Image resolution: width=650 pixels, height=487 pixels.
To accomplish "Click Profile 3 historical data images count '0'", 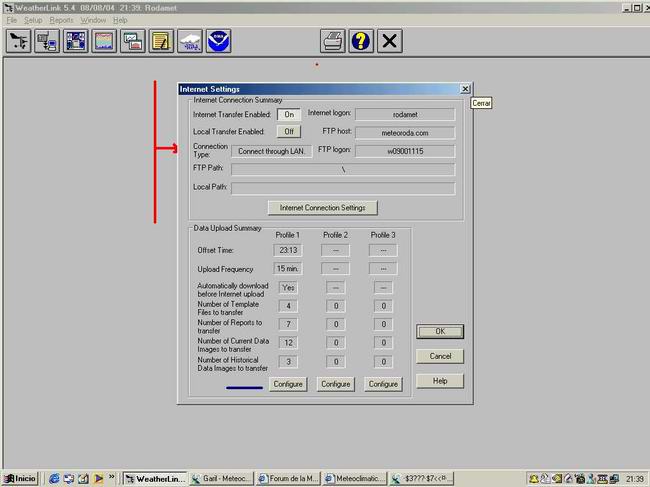I will click(383, 362).
